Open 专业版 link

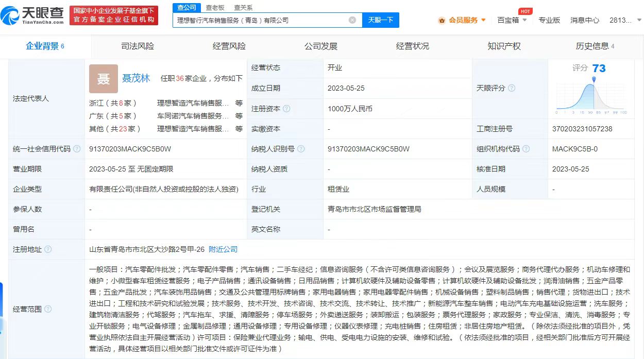click(x=549, y=20)
